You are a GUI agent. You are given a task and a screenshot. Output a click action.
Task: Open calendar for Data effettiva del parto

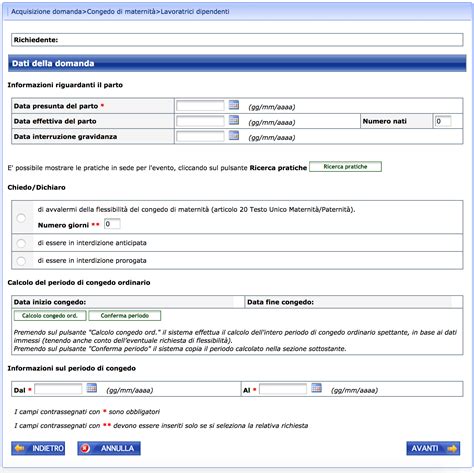click(x=234, y=120)
